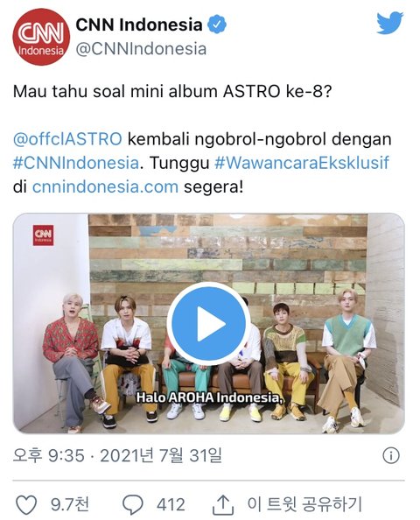Open the #CNNIndonesia hashtag
The image size is (420, 520).
[x=75, y=163]
